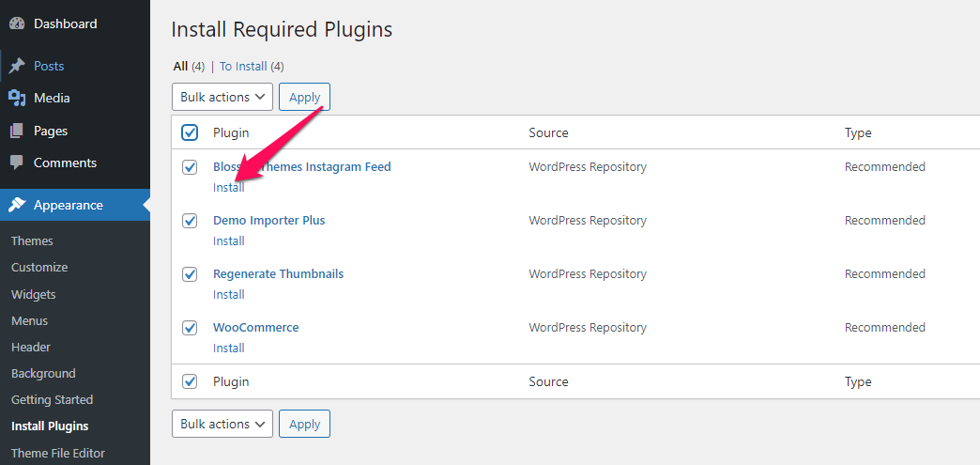Click the Dashboard gauge icon
Image resolution: width=980 pixels, height=465 pixels.
coord(17,23)
